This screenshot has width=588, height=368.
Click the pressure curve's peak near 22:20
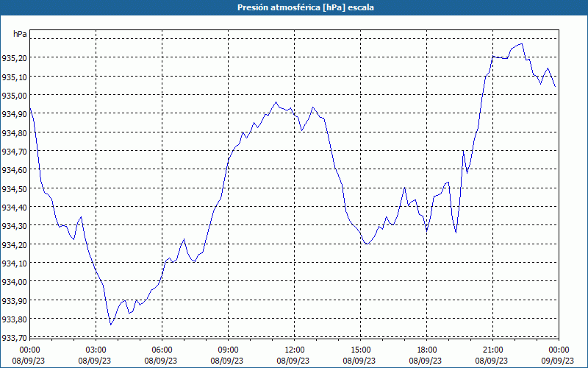[x=522, y=44]
